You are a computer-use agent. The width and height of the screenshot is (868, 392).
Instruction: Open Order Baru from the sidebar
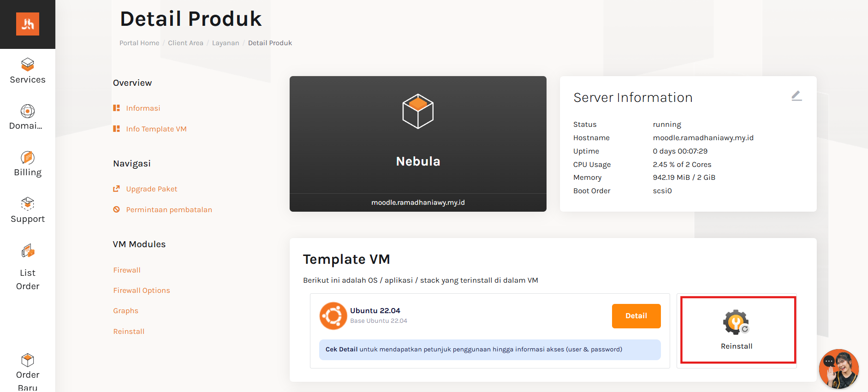point(27,360)
